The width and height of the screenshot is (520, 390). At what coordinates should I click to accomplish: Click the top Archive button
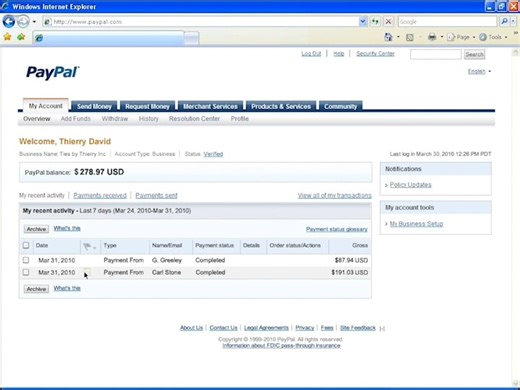[x=36, y=229]
